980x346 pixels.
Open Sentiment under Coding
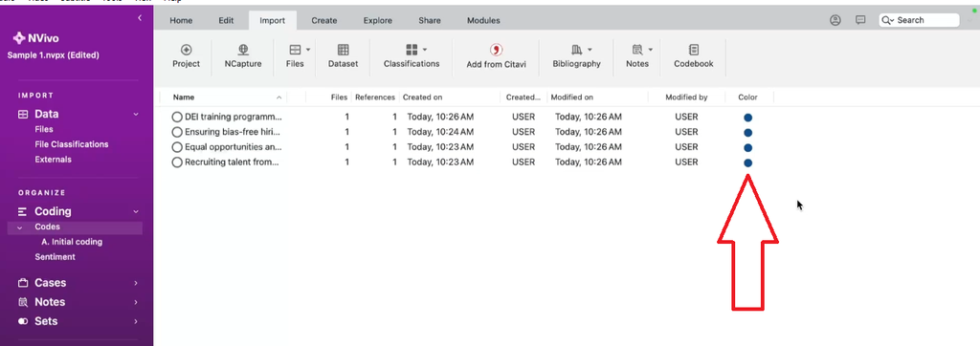pos(55,257)
